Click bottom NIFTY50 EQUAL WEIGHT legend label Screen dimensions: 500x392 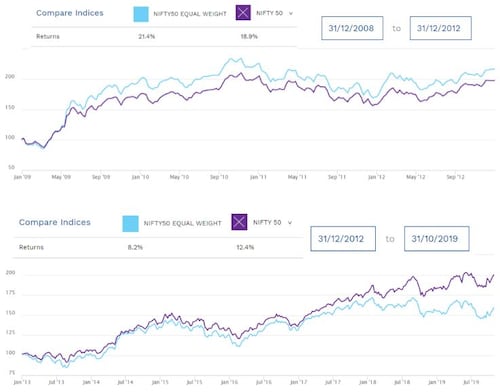(x=182, y=223)
